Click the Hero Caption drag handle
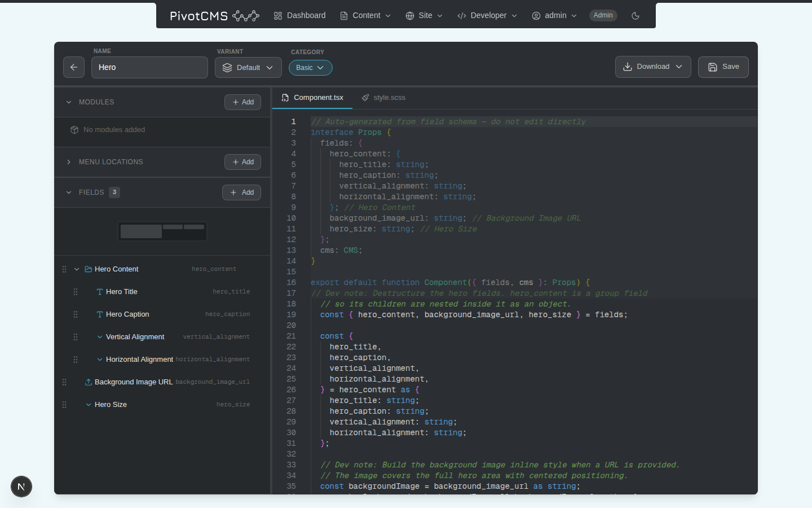Screen dimensions: 812x508 [x=76, y=314]
